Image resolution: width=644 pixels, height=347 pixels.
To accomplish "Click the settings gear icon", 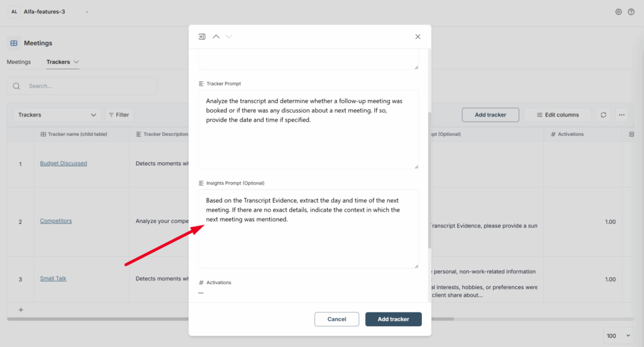I will coord(618,12).
